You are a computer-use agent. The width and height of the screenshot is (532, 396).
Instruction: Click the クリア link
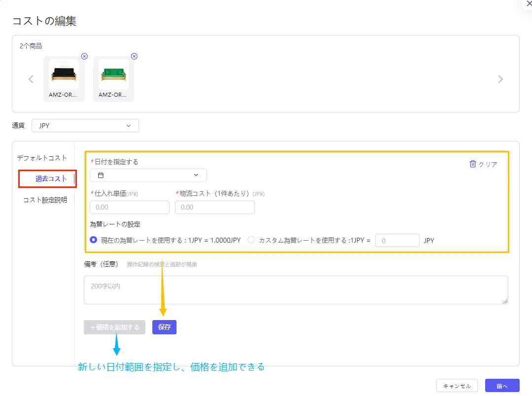pos(488,164)
